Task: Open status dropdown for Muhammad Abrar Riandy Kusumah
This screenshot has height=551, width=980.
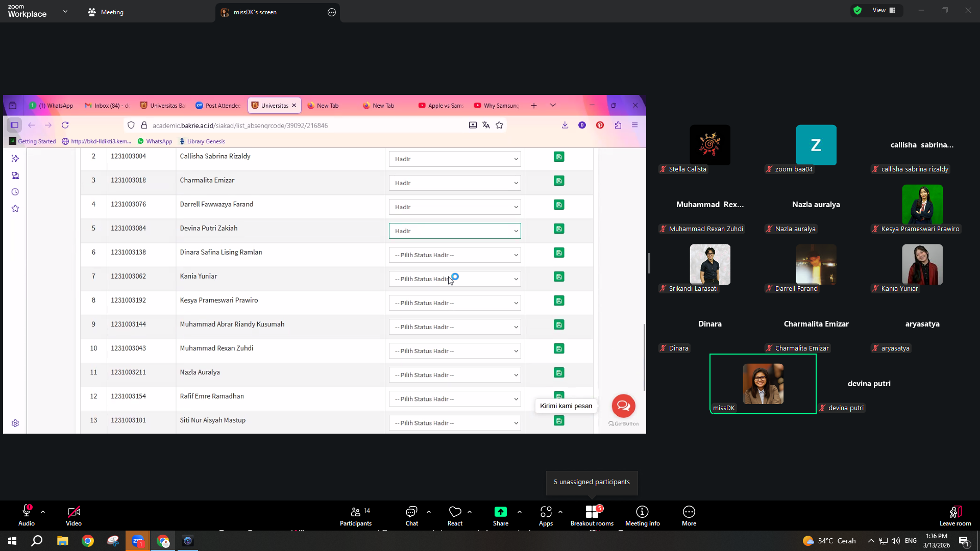Action: (455, 327)
